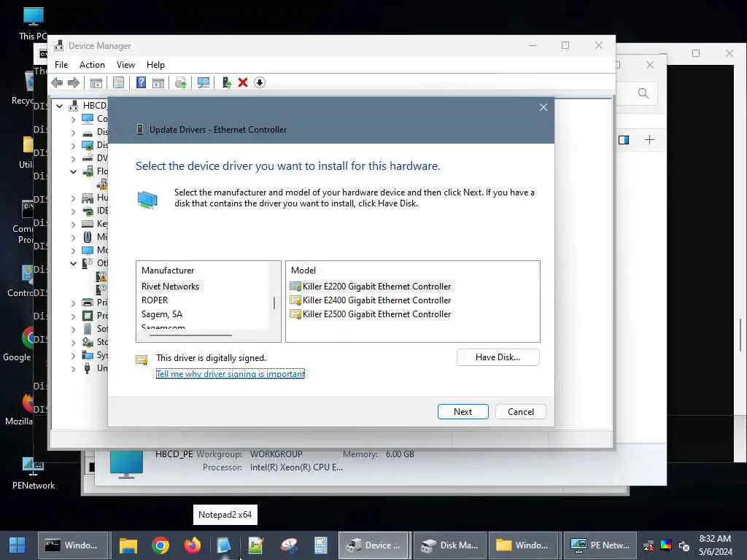This screenshot has width=747, height=560.
Task: Select Killer E2500 Gigabit Ethernet Controller
Action: (x=370, y=314)
